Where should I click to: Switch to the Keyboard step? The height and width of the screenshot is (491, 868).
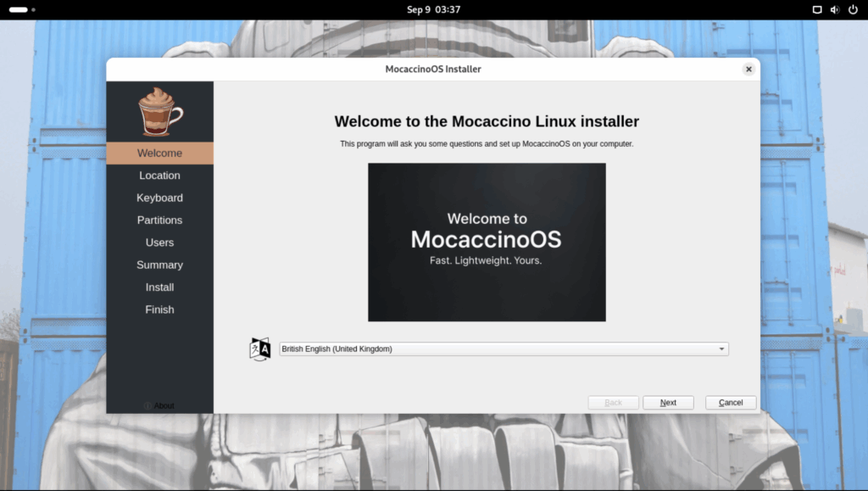[159, 198]
